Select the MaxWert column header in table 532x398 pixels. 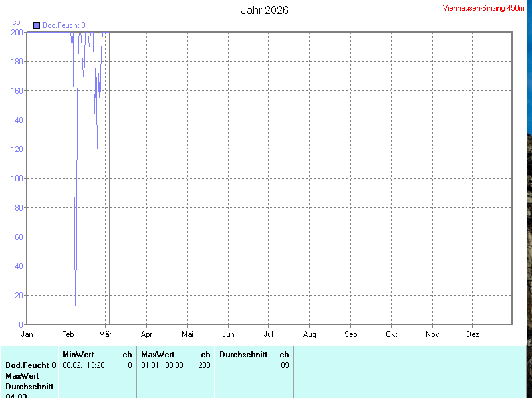coord(158,355)
